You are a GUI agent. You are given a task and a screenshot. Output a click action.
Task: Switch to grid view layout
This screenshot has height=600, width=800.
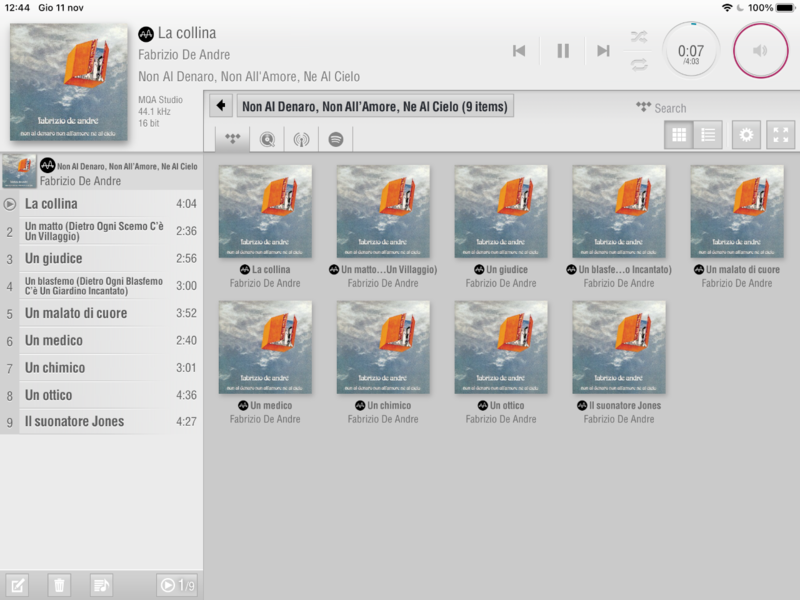coord(679,135)
